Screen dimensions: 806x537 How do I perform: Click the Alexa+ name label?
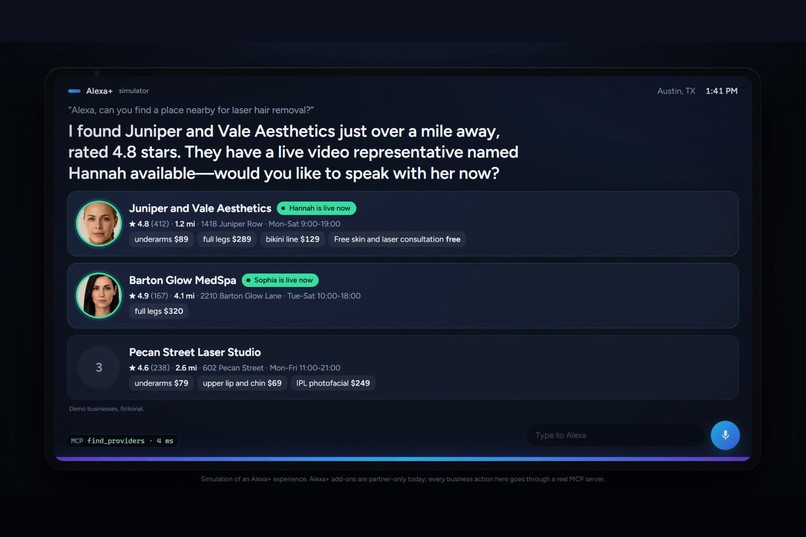tap(99, 91)
